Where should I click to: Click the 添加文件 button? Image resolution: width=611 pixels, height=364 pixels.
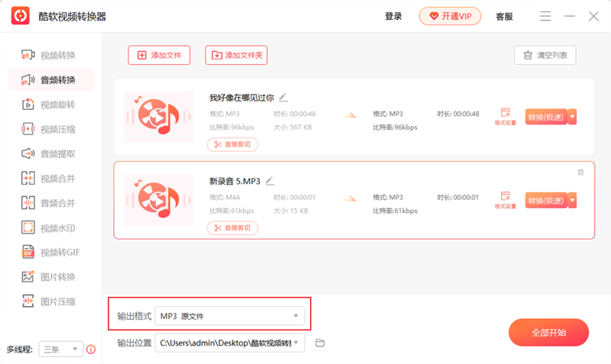pyautogui.click(x=159, y=55)
